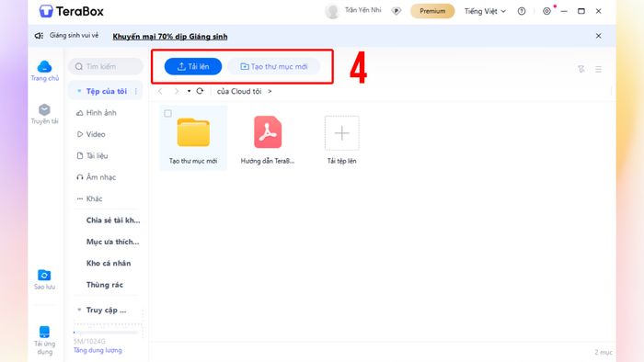
Task: Open Kho cá nhân item
Action: (x=109, y=263)
